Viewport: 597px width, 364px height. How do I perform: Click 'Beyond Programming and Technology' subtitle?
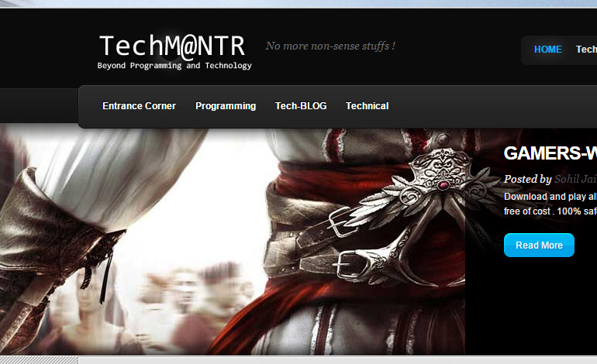(x=174, y=66)
